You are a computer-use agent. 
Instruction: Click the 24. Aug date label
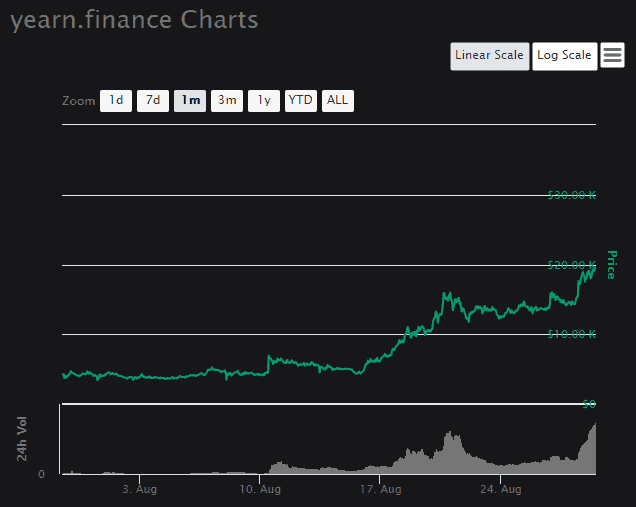(501, 489)
